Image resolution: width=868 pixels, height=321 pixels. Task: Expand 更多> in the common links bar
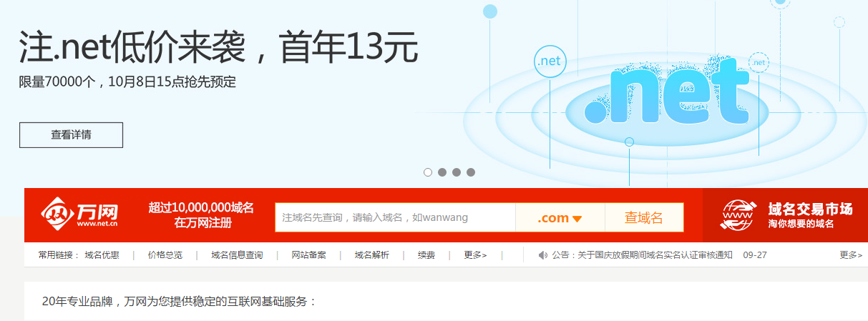pyautogui.click(x=475, y=255)
